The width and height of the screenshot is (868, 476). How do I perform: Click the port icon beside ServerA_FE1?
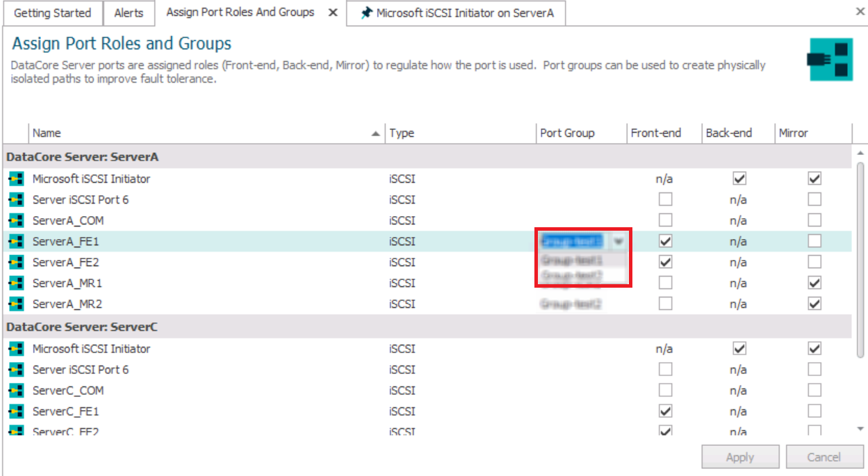[16, 242]
